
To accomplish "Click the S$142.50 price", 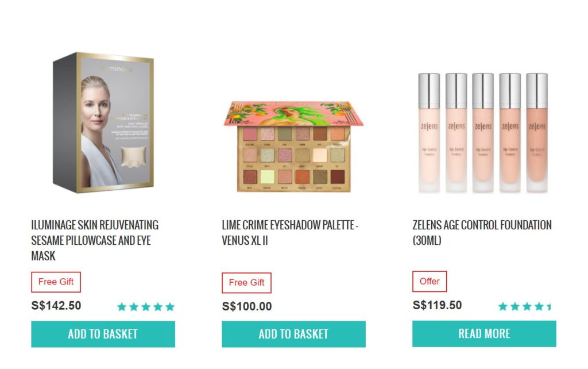I will point(56,306).
